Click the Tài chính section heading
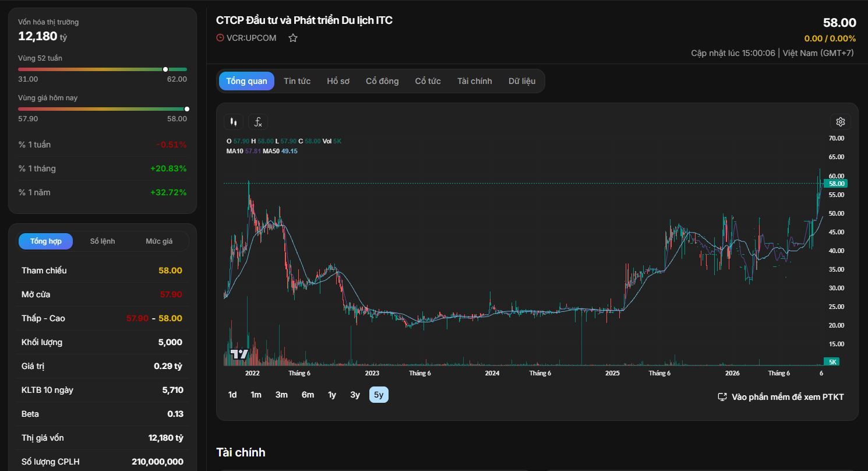Viewport: 868px width, 471px height. click(241, 452)
